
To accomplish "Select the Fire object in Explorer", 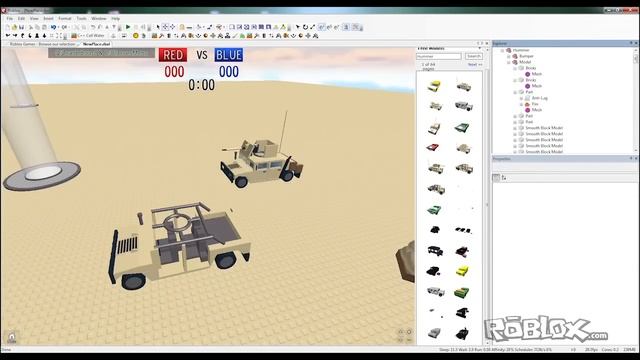I will click(535, 104).
